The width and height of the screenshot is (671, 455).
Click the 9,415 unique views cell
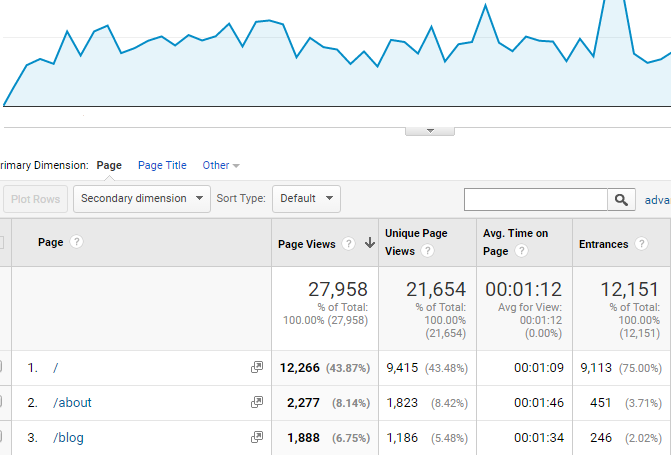(402, 368)
